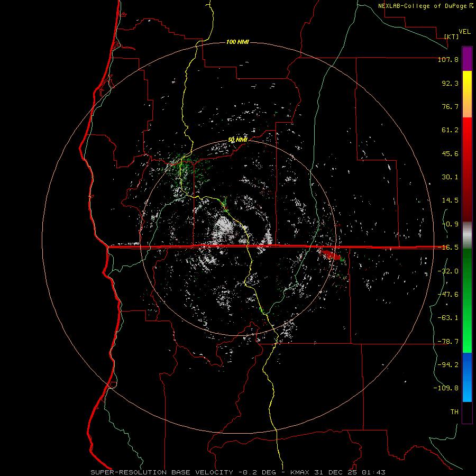This screenshot has width=476, height=476.
Task: Click the TH threshold label
Action: tap(454, 412)
